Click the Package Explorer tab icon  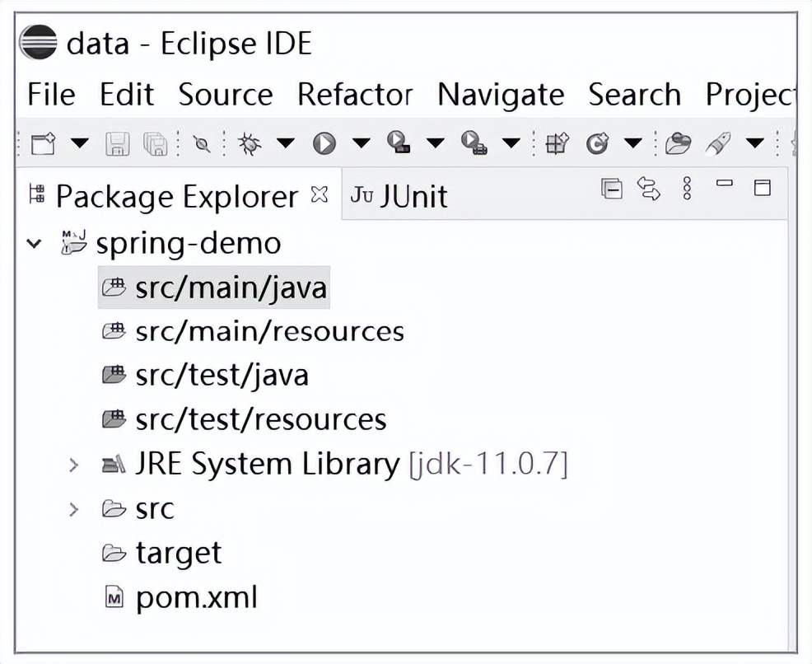[x=37, y=194]
